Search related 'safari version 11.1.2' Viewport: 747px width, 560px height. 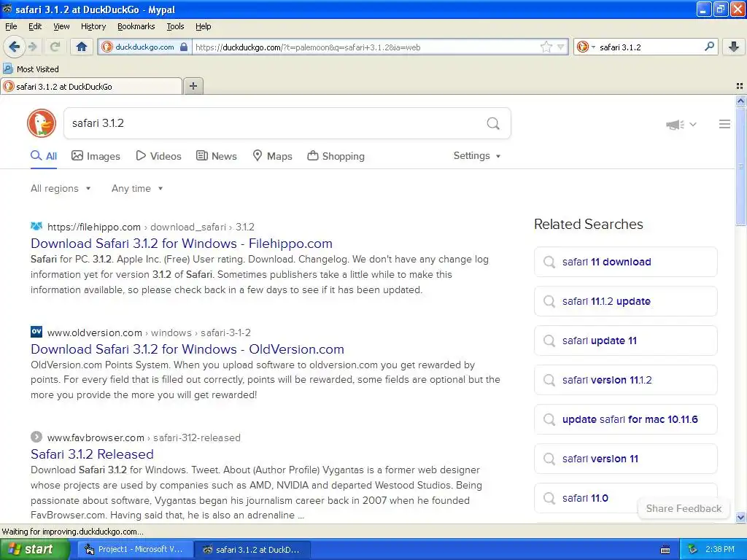pos(625,380)
